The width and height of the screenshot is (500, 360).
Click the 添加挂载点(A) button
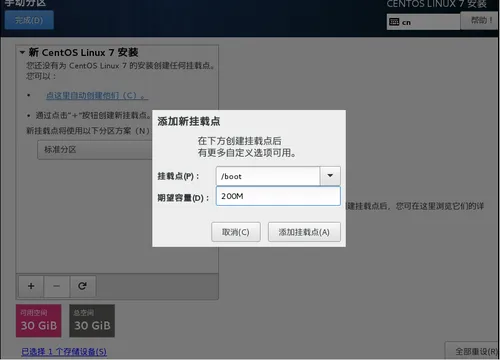click(304, 232)
